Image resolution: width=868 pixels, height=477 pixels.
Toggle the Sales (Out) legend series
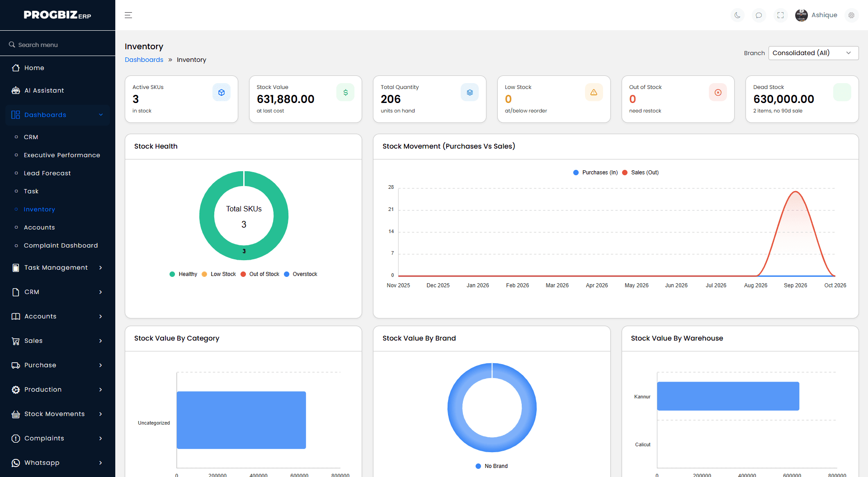tap(640, 173)
